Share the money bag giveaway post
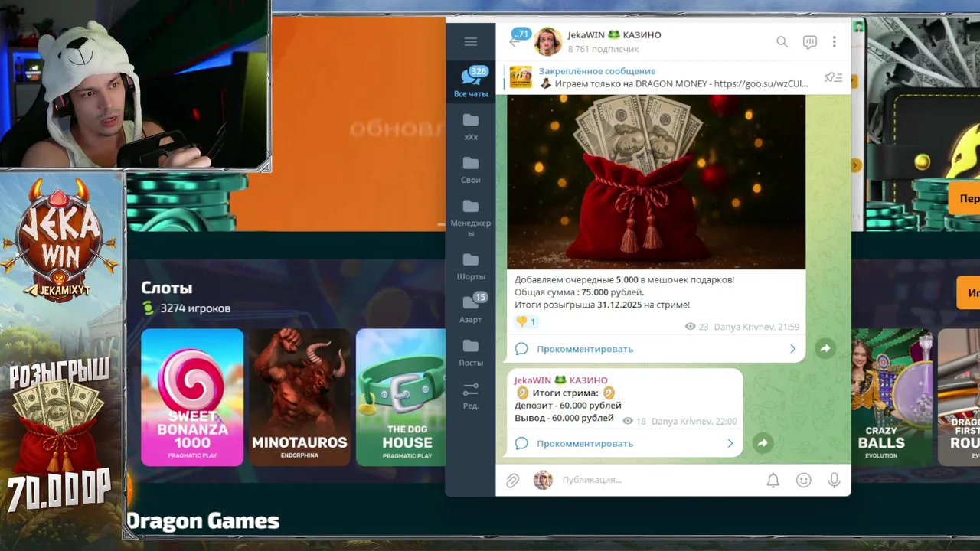 point(825,348)
